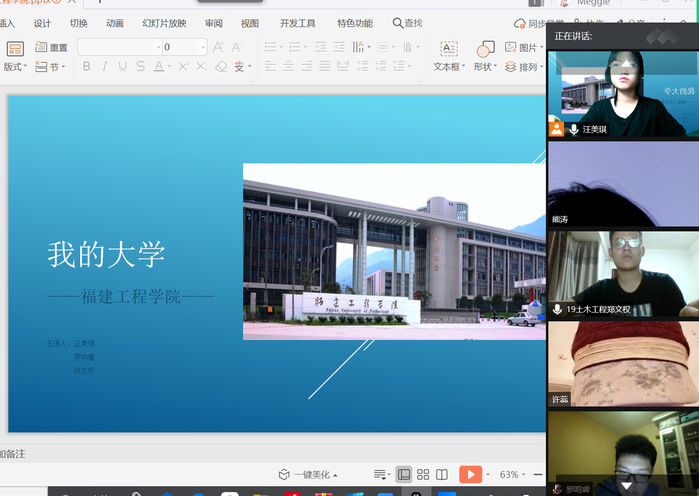Screen dimensions: 699x496
Task: Click the 重置 reset button
Action: 51,47
